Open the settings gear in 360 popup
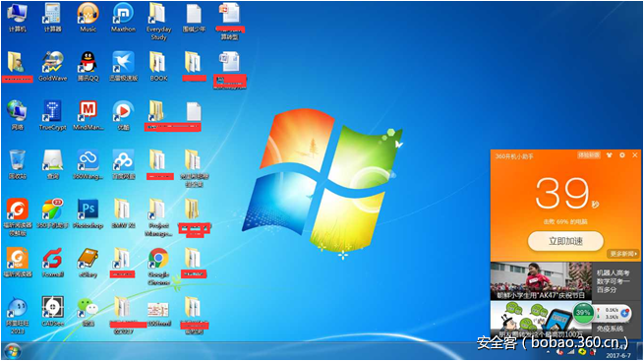 point(622,155)
